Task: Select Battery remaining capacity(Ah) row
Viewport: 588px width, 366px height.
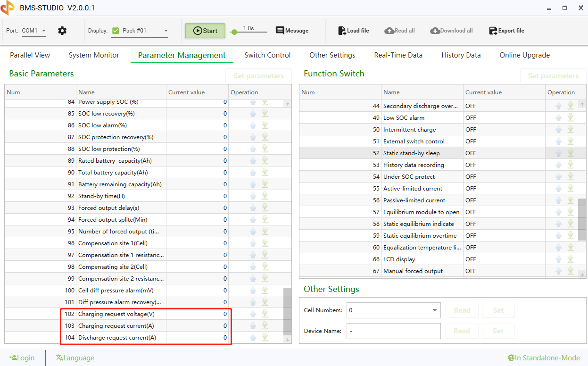Action: pos(144,184)
